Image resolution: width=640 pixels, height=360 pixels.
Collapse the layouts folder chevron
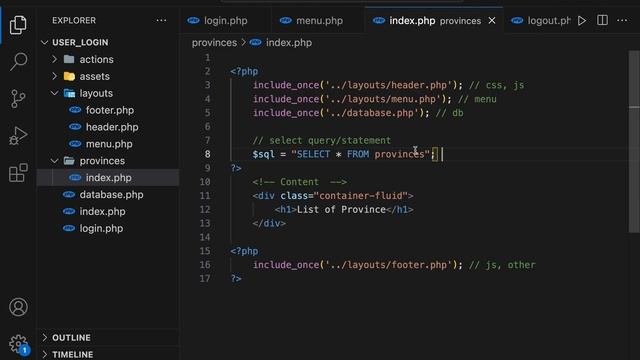(55, 93)
